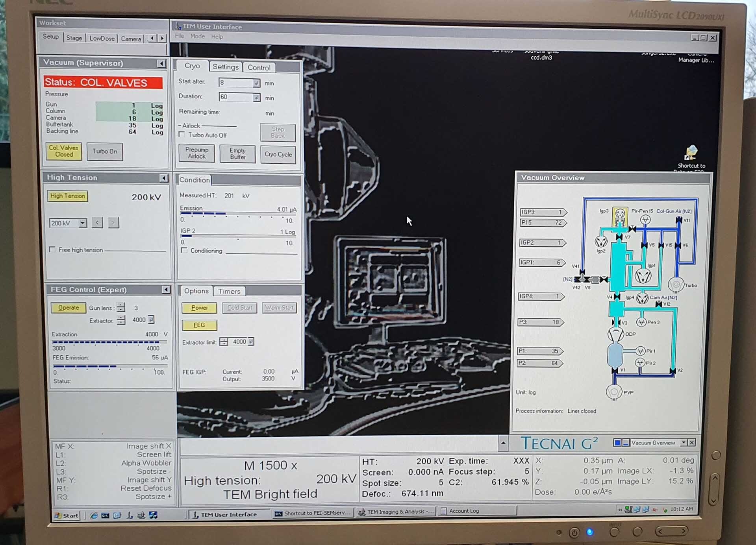Open the Vacuum Overview panel selector dropdown
756x545 pixels.
coord(683,443)
